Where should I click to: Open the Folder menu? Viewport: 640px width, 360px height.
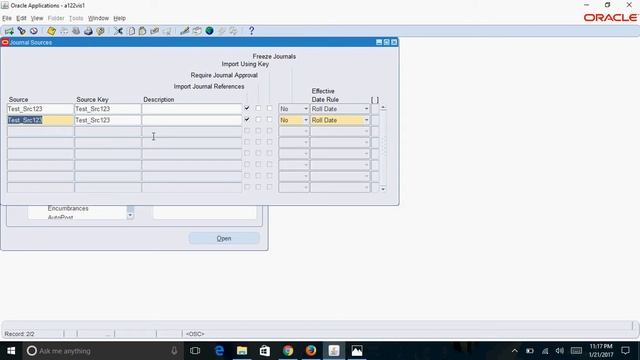click(x=56, y=18)
